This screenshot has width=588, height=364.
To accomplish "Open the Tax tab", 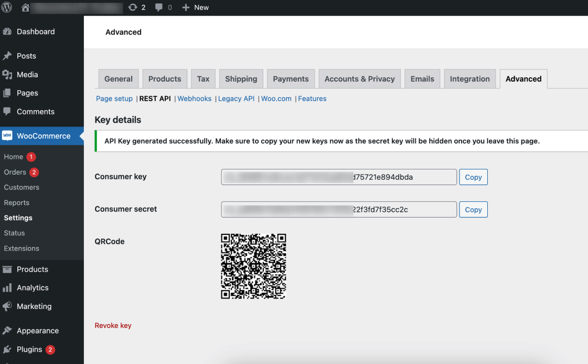I will point(203,79).
